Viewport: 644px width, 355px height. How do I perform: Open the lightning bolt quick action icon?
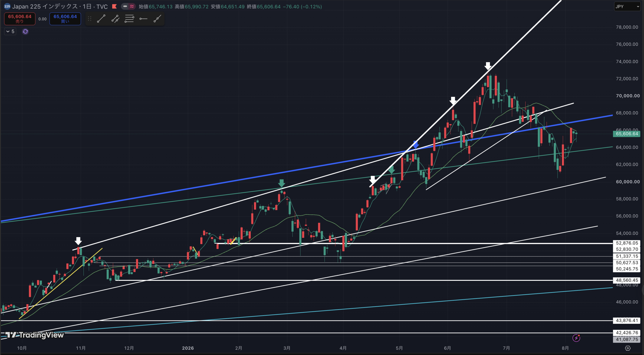[x=576, y=338]
